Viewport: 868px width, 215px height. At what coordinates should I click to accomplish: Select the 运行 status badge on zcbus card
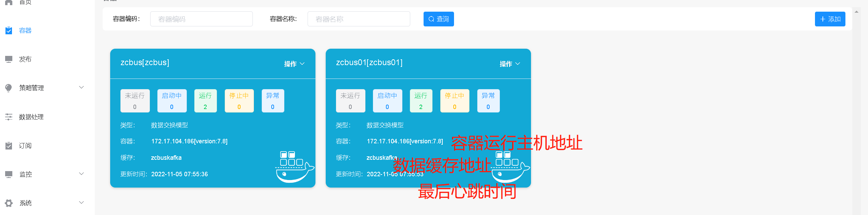click(x=205, y=101)
